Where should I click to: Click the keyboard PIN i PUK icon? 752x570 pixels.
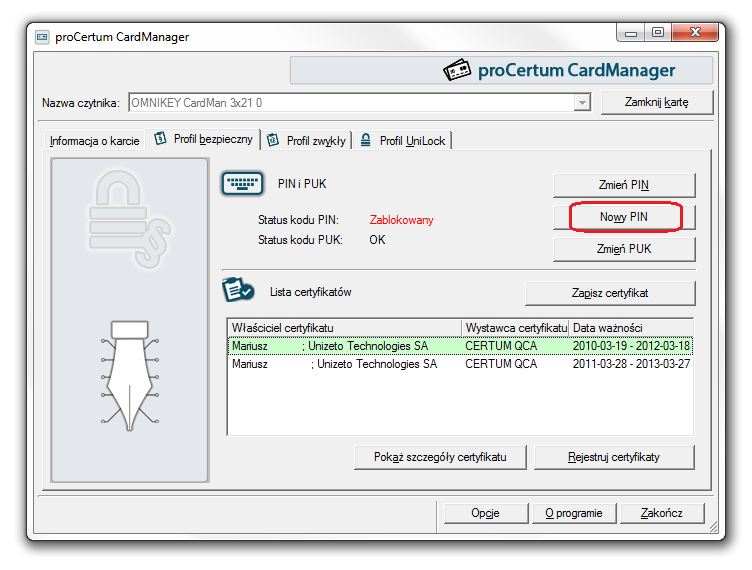coord(242,184)
